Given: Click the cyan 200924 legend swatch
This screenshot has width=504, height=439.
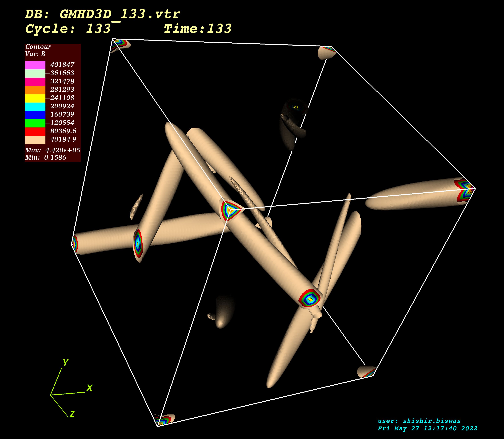Looking at the screenshot, I should [35, 107].
